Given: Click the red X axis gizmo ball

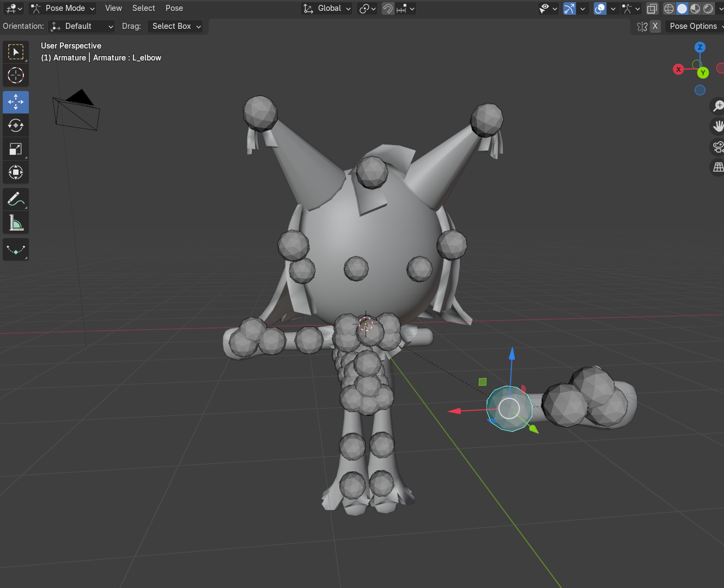Looking at the screenshot, I should click(678, 69).
